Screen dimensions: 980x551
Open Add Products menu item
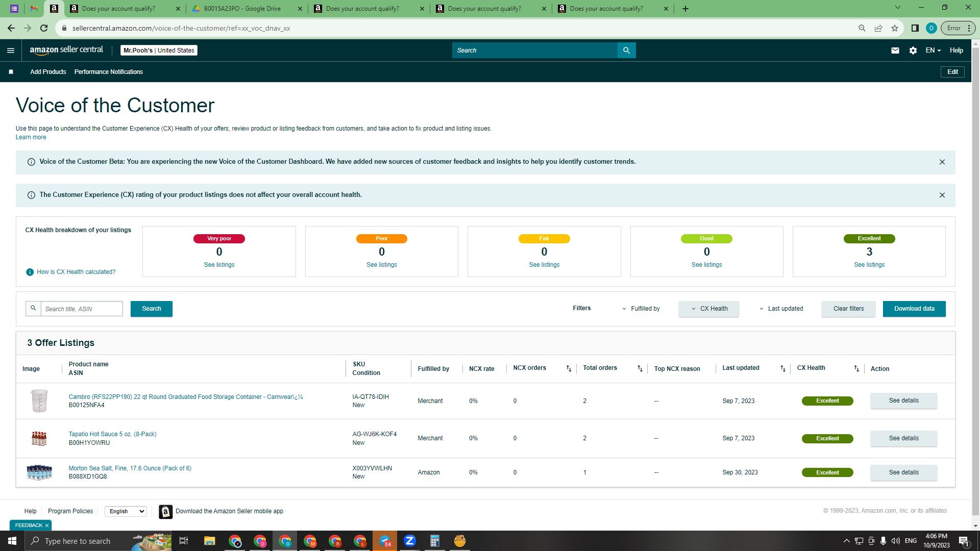pyautogui.click(x=48, y=72)
